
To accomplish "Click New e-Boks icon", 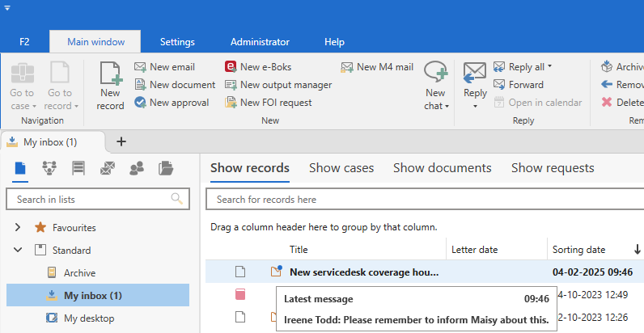I will [x=231, y=67].
